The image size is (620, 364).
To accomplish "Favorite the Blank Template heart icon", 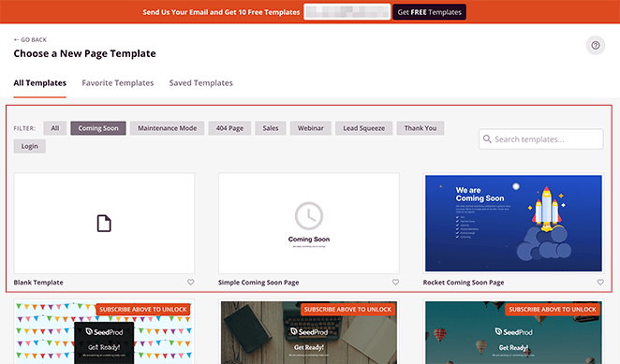I will click(190, 283).
